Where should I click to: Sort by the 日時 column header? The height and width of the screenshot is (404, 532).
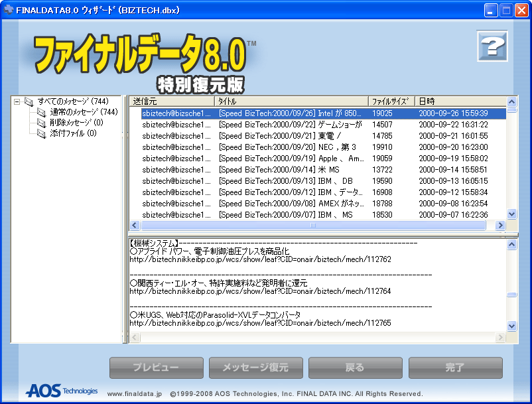pos(460,101)
